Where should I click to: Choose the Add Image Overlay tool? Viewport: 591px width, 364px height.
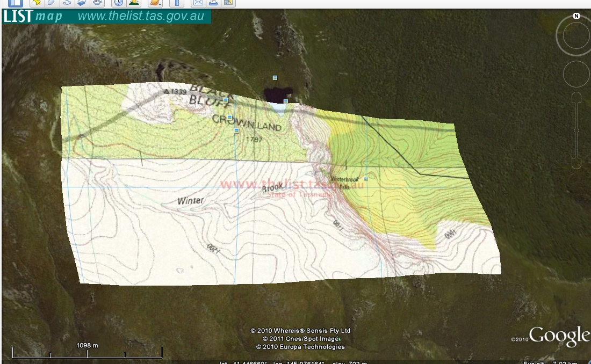[x=82, y=3]
